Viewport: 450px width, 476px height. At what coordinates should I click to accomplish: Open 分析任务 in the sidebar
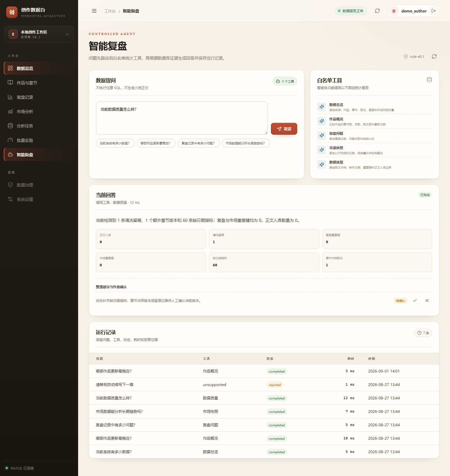click(39, 126)
